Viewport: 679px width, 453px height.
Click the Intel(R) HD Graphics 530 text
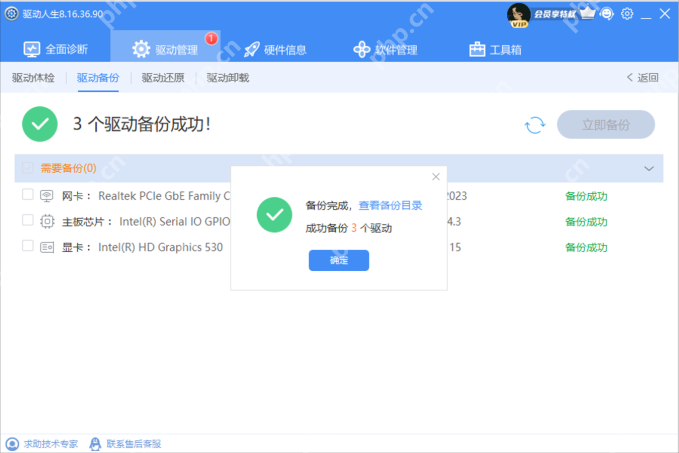click(161, 247)
